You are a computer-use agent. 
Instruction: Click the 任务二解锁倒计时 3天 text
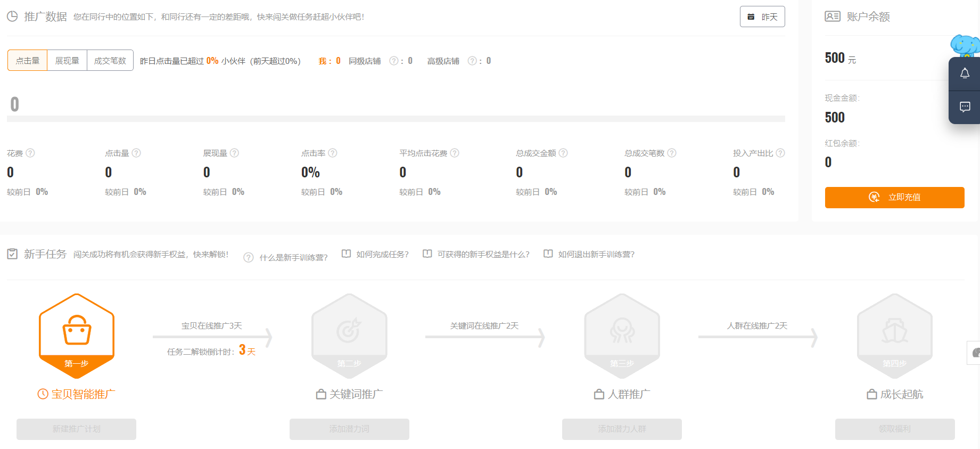point(211,350)
